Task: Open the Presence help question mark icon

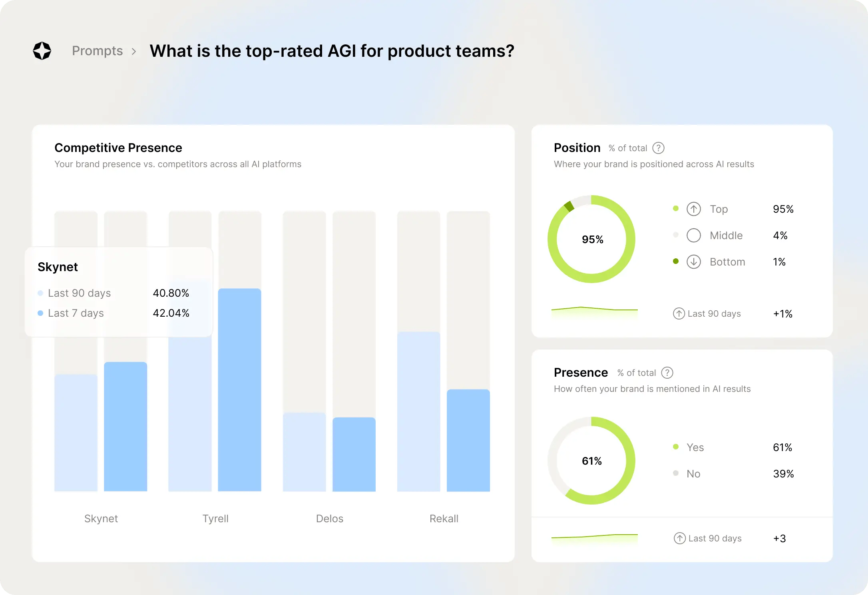Action: pyautogui.click(x=667, y=373)
